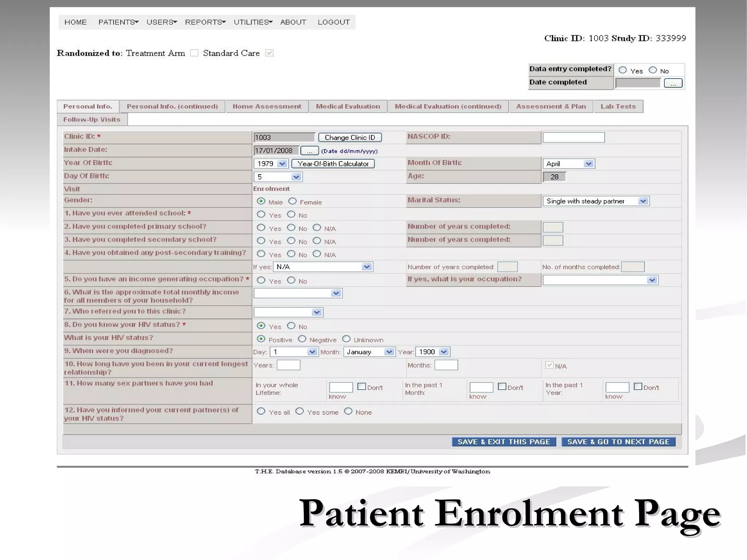Open the diagnosed Day dropdown
The height and width of the screenshot is (560, 747).
(294, 352)
